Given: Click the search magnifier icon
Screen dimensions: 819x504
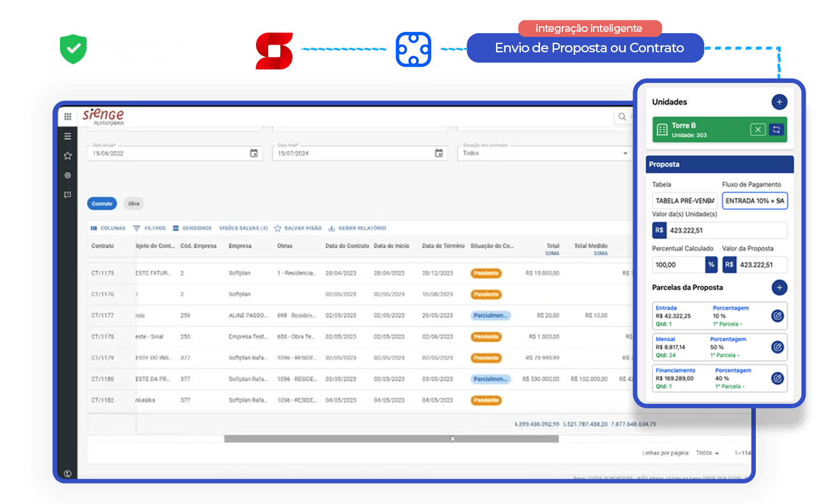Looking at the screenshot, I should [621, 117].
